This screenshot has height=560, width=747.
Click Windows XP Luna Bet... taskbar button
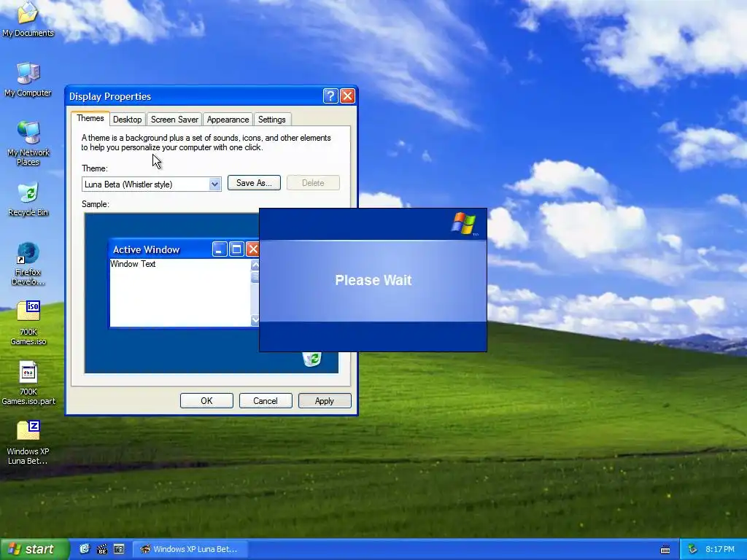pos(190,549)
